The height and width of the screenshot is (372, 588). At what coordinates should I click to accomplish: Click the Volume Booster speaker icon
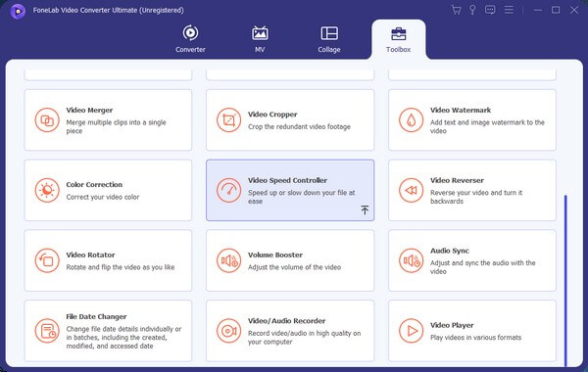pyautogui.click(x=228, y=260)
